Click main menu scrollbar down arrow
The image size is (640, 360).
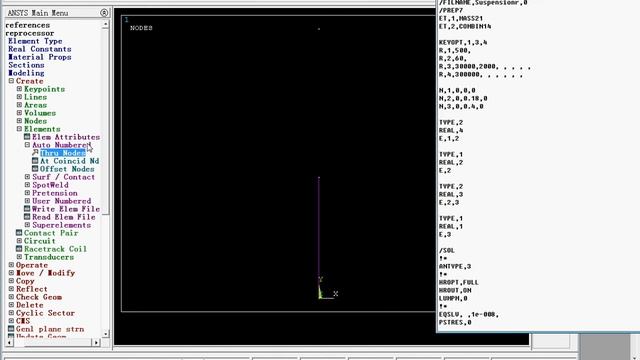pos(105,334)
